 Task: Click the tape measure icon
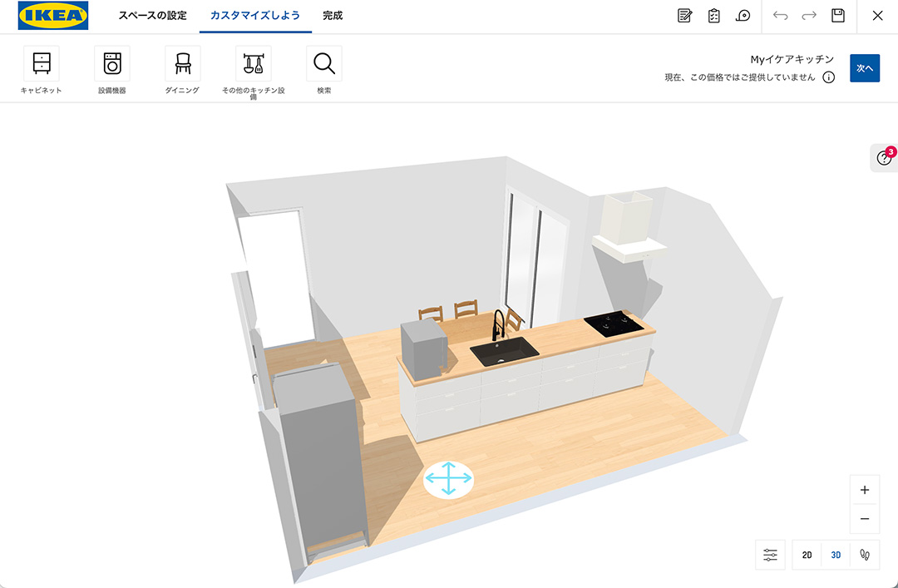click(x=743, y=16)
